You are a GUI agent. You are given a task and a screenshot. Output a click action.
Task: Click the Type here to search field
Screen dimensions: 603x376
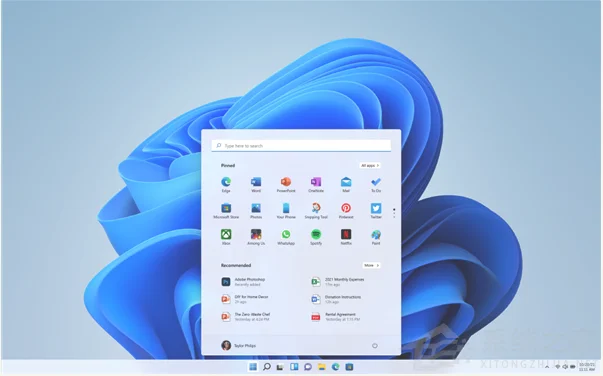coord(301,146)
